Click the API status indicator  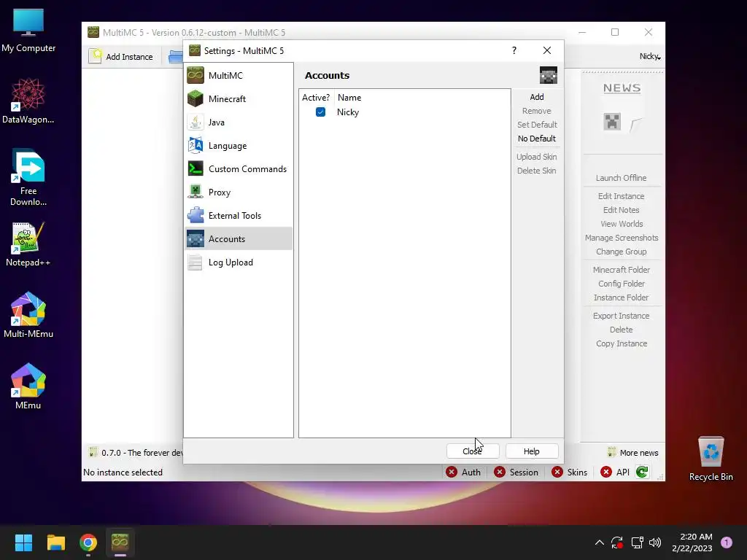click(x=615, y=472)
